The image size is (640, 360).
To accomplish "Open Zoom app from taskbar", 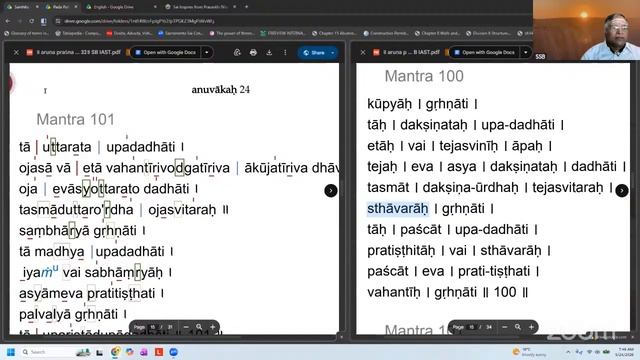I will click(173, 352).
